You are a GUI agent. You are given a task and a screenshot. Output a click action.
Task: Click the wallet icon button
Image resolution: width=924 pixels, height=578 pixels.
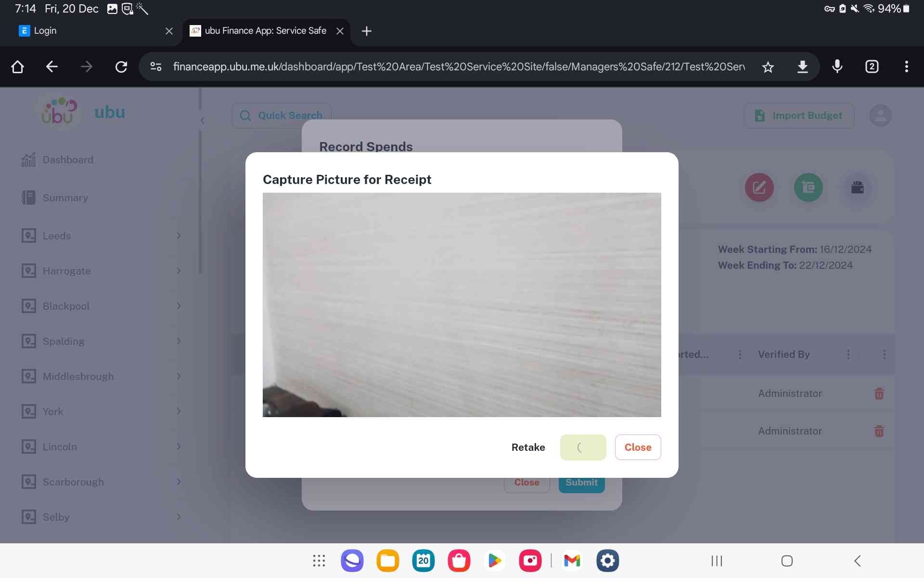tap(857, 187)
